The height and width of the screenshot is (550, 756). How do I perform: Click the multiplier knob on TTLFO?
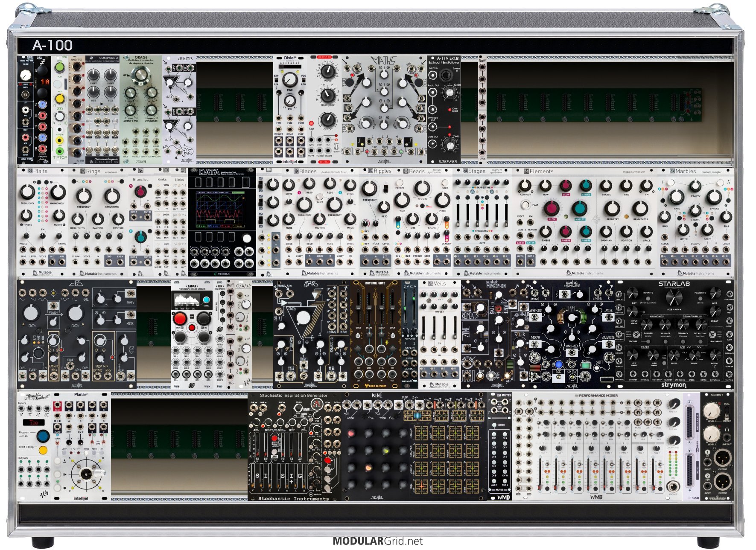point(327,95)
